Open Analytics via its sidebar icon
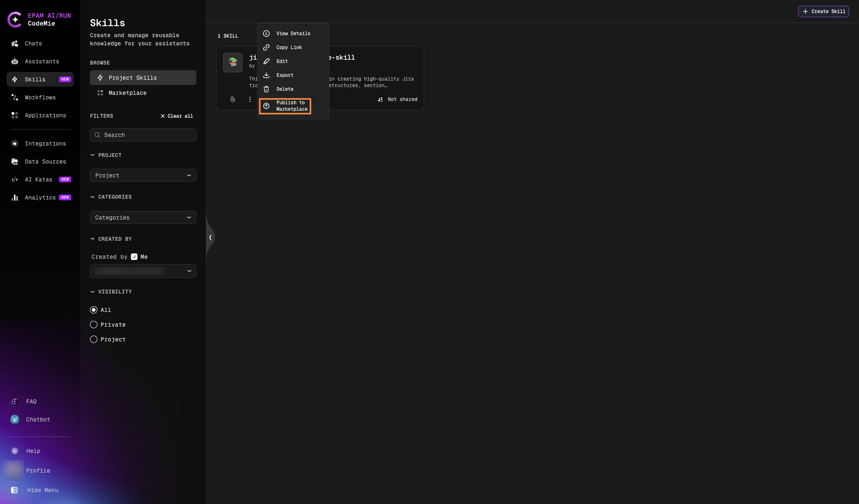 [15, 197]
